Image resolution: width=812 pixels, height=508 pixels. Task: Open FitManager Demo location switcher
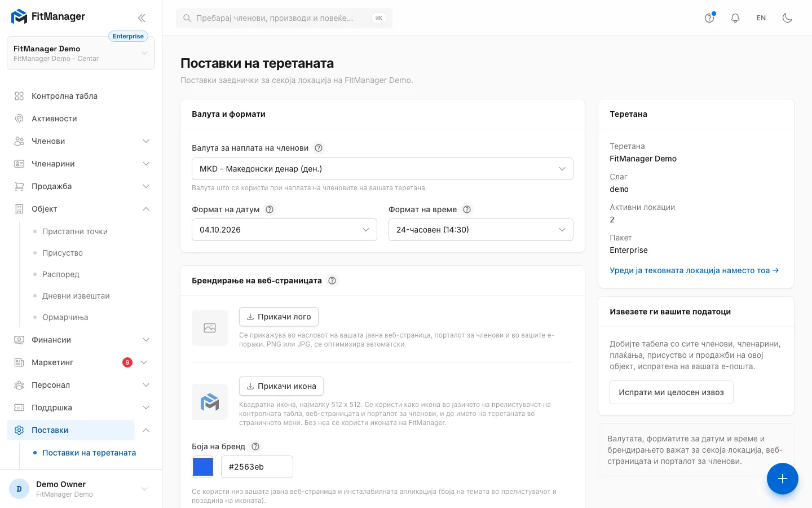81,53
